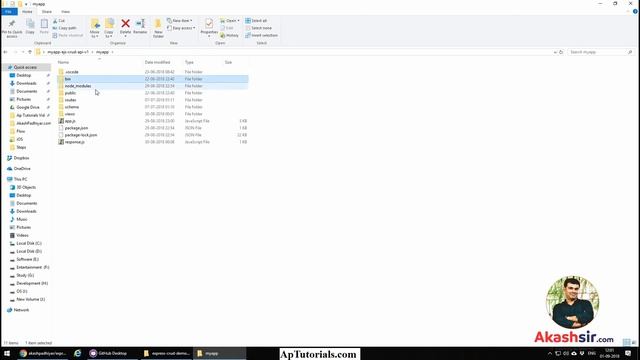640x360 pixels.
Task: Click Edit in the Open group
Action: 227,28
